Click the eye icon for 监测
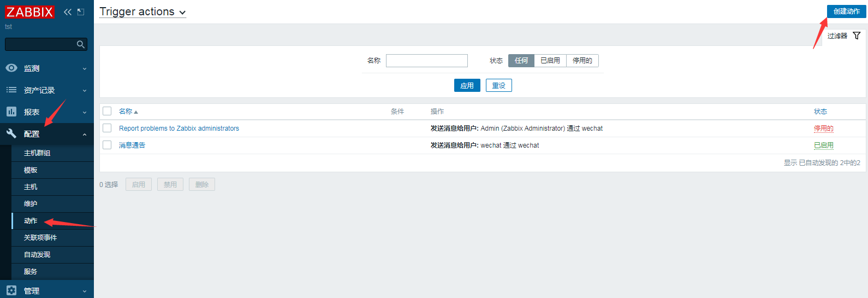The width and height of the screenshot is (868, 298). (11, 68)
